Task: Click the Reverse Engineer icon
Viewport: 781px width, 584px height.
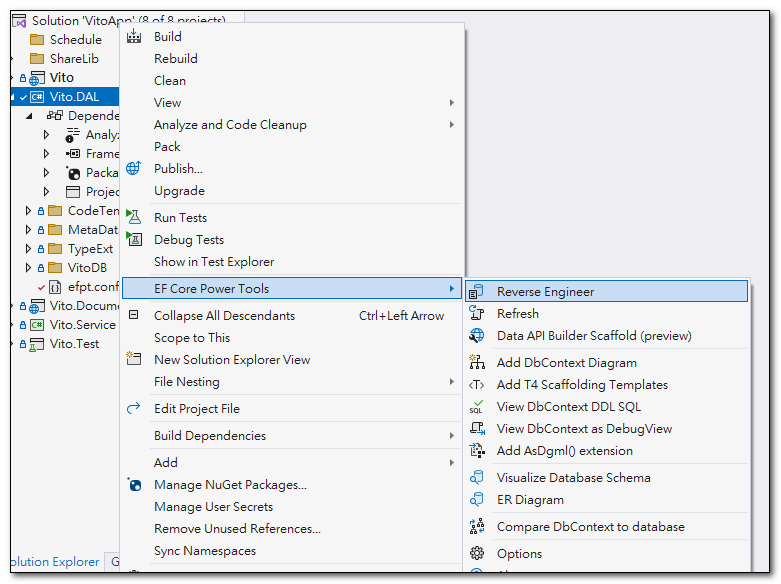Action: tap(476, 292)
